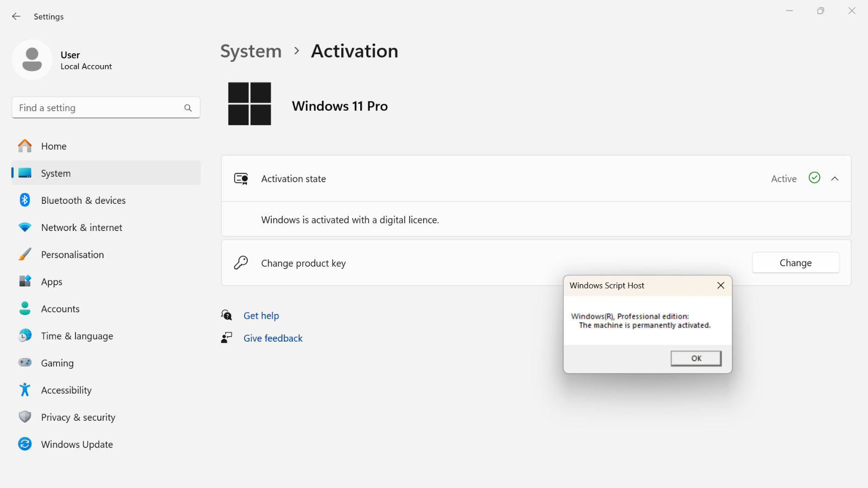Open the Apps settings category
Viewport: 868px width, 488px height.
point(106,281)
